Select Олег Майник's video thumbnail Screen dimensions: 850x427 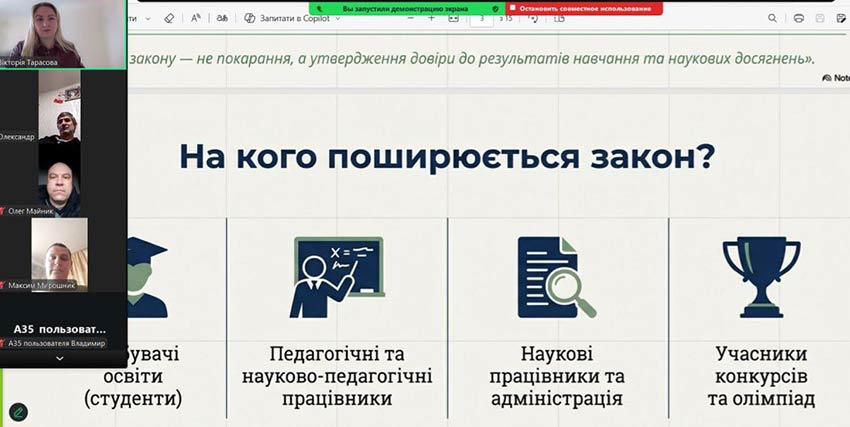pyautogui.click(x=59, y=178)
